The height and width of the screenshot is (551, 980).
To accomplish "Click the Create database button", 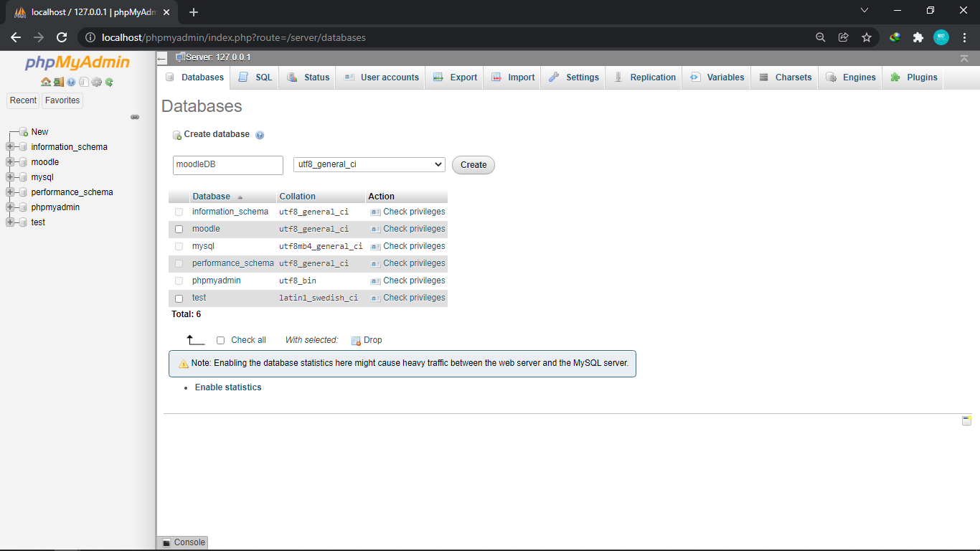I will coord(473,165).
